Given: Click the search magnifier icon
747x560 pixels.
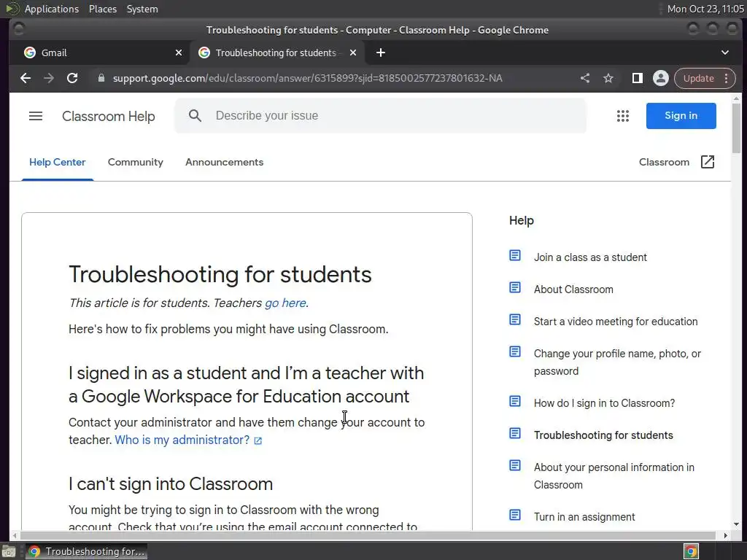Looking at the screenshot, I should coord(195,116).
